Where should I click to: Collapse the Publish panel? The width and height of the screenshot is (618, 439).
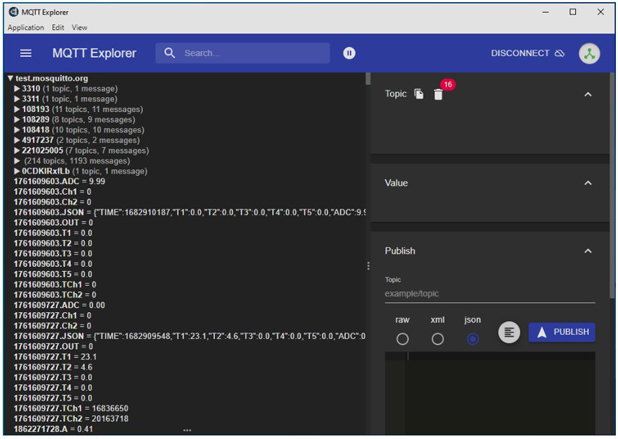588,251
